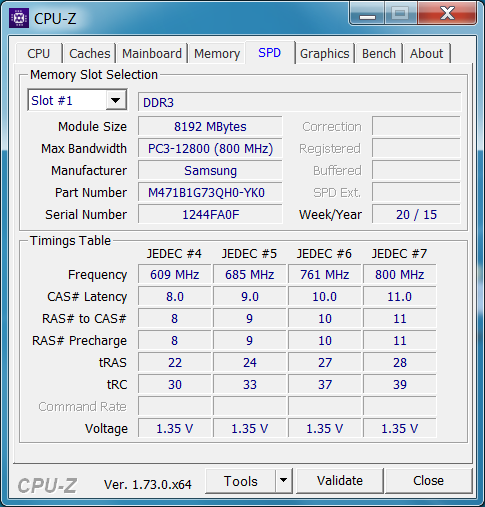The image size is (485, 507).
Task: Click tRAS value 22
Action: click(175, 363)
